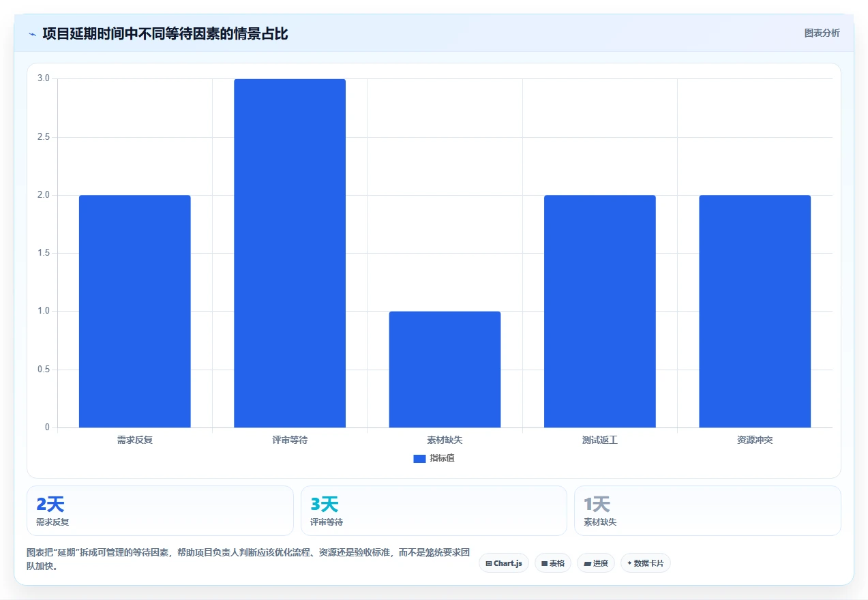Click the y-axis value 2.5
868x600 pixels.
pyautogui.click(x=44, y=137)
